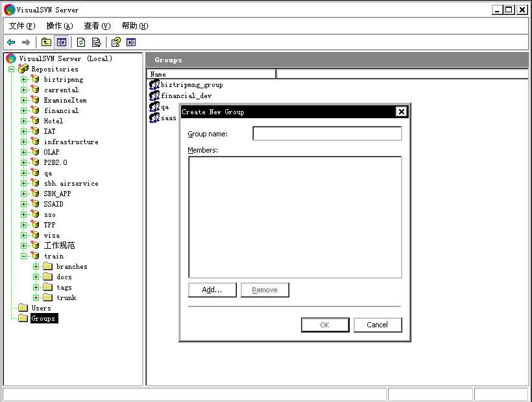532x402 pixels.
Task: Open the 帮助(H) menu
Action: 135,26
